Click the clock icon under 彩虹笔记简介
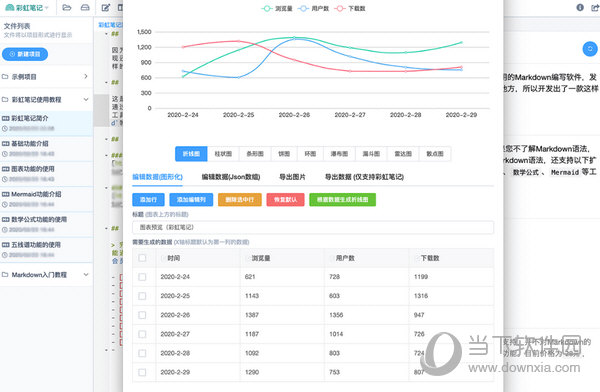This screenshot has width=600, height=392. click(x=5, y=129)
